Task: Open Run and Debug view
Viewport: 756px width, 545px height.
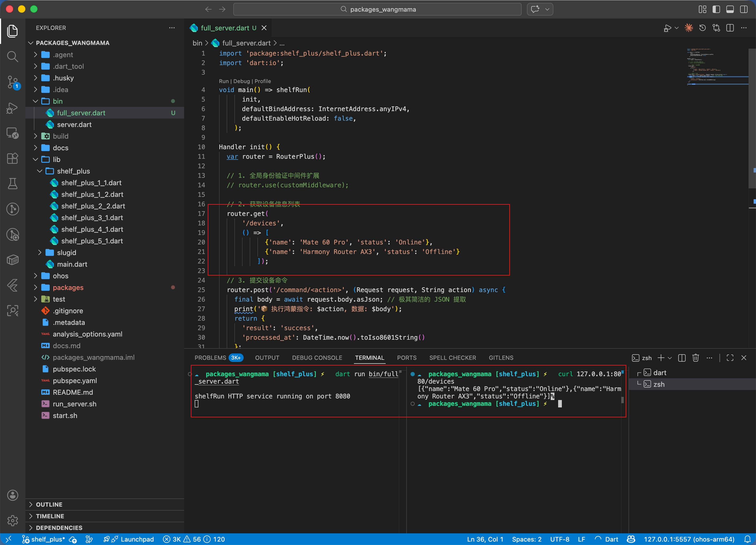Action: click(12, 108)
